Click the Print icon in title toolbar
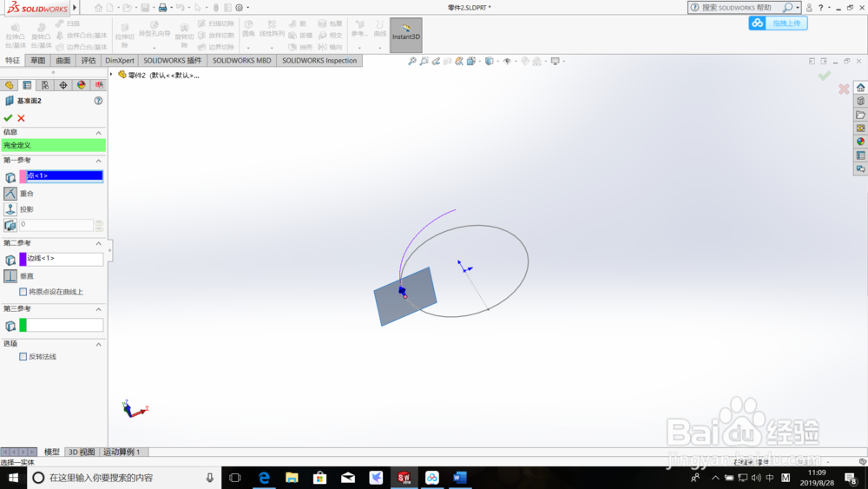This screenshot has width=868, height=489. (x=162, y=8)
